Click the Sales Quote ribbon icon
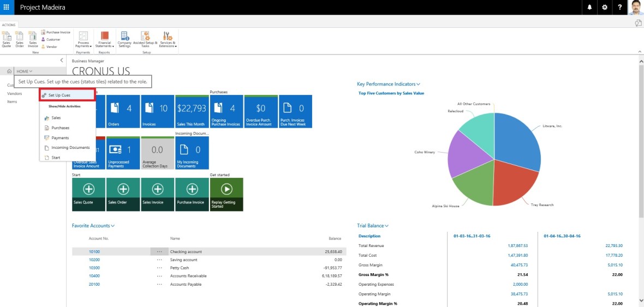Image resolution: width=644 pixels, height=307 pixels. (7, 40)
